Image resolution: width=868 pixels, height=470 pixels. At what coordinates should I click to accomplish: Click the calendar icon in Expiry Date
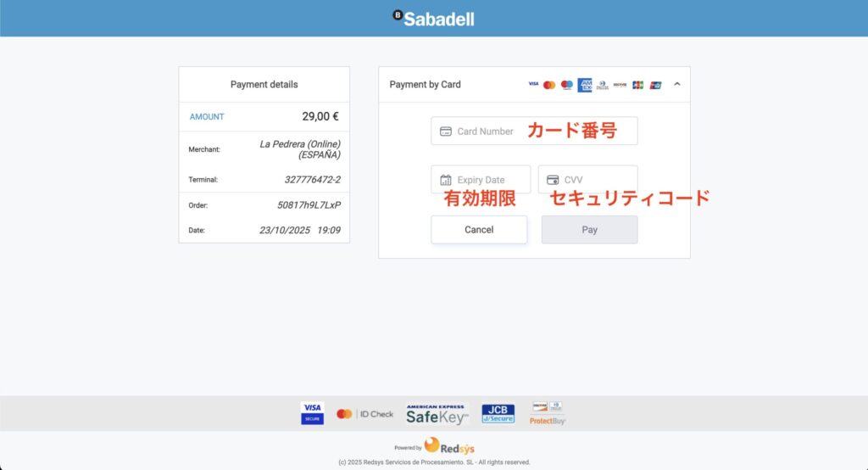coord(446,180)
